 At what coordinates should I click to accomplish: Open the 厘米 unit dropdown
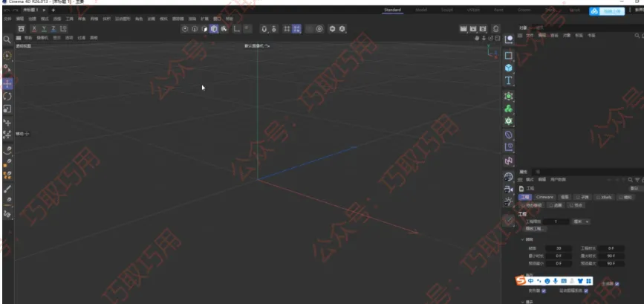click(581, 221)
